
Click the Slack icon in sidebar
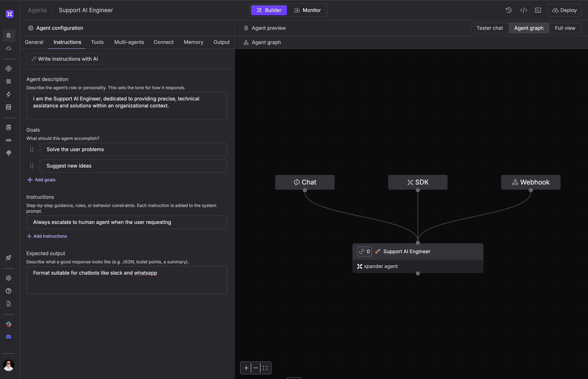click(9, 324)
